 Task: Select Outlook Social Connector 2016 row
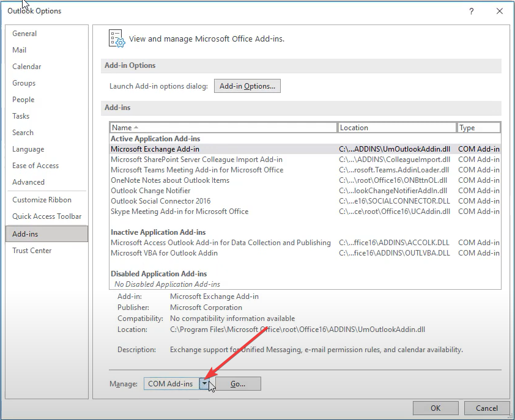tap(305, 201)
